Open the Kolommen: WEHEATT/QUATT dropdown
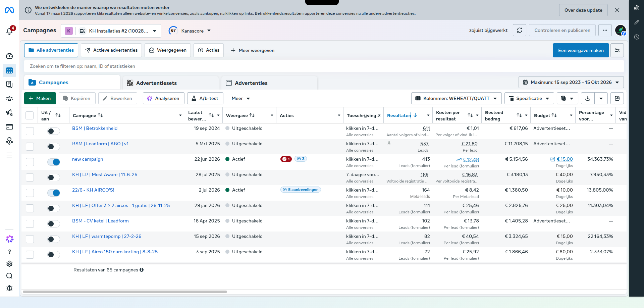 point(456,98)
